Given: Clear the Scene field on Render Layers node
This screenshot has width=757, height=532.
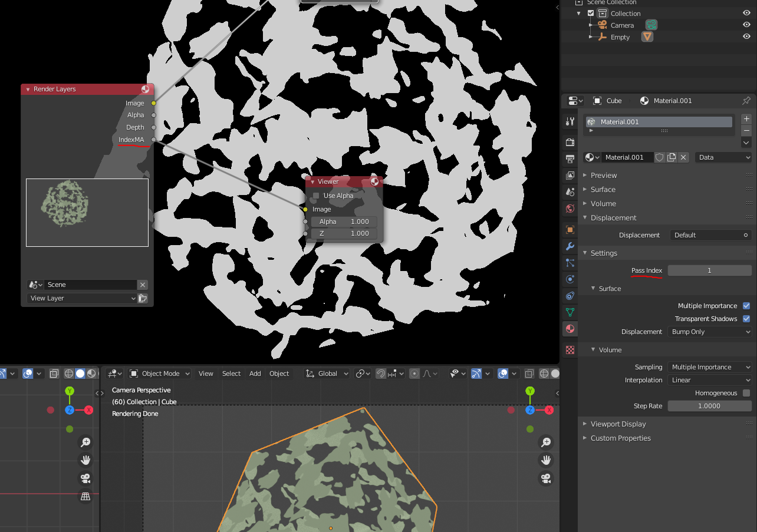Looking at the screenshot, I should click(143, 285).
